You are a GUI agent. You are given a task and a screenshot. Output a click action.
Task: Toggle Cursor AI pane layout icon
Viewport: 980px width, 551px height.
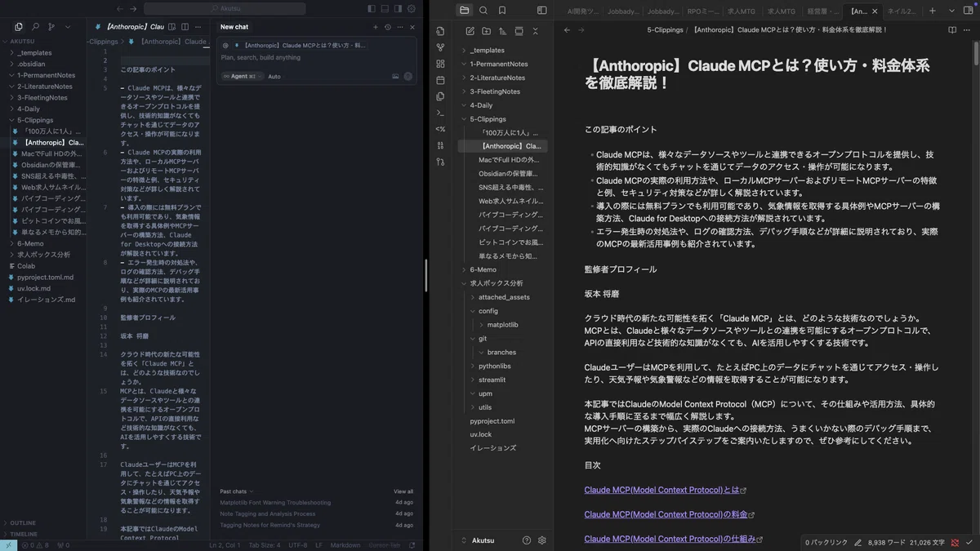click(x=398, y=8)
